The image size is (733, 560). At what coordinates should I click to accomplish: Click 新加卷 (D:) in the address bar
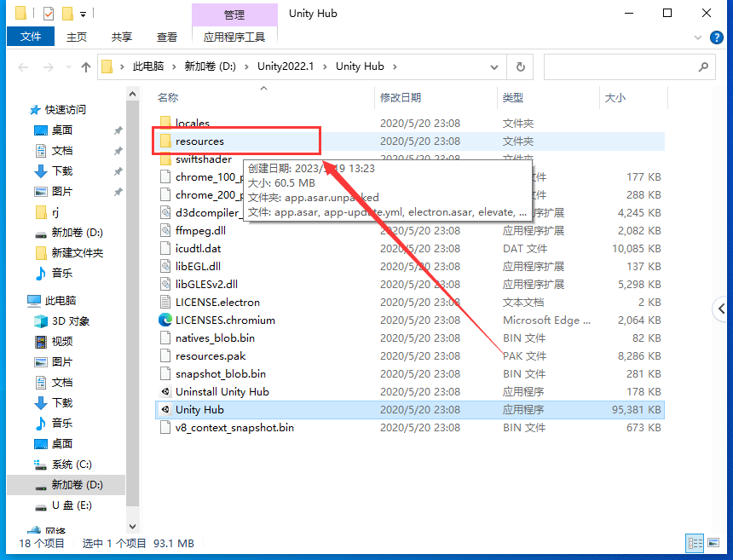[211, 66]
